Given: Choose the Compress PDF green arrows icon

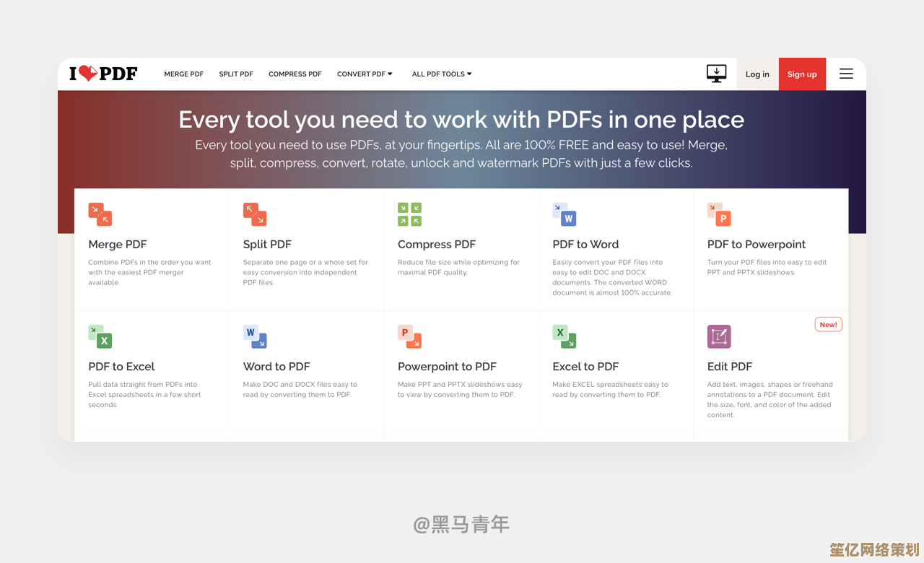Looking at the screenshot, I should (409, 214).
